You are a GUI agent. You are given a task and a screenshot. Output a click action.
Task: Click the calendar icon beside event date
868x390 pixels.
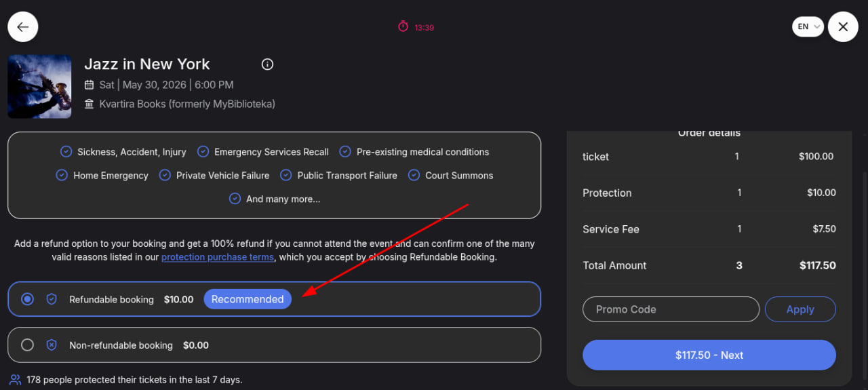click(x=89, y=85)
